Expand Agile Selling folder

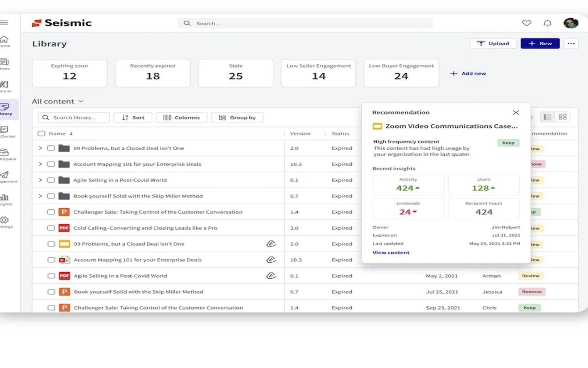coord(40,180)
